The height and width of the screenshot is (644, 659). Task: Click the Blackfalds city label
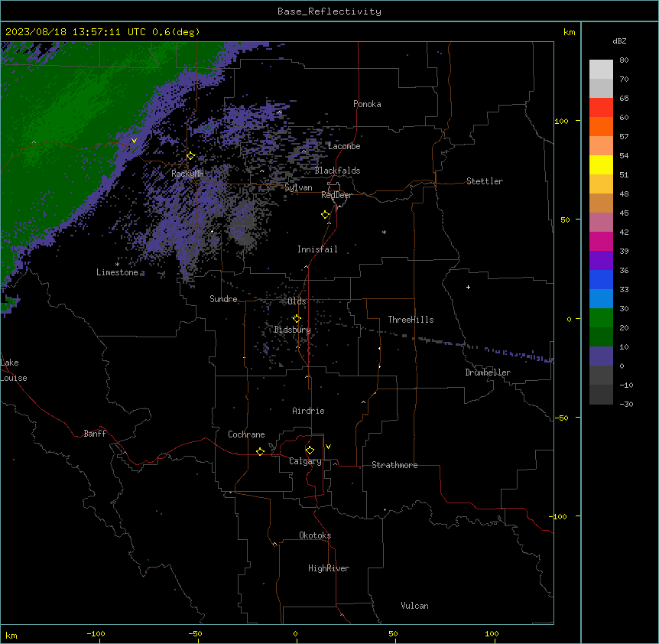coord(337,171)
